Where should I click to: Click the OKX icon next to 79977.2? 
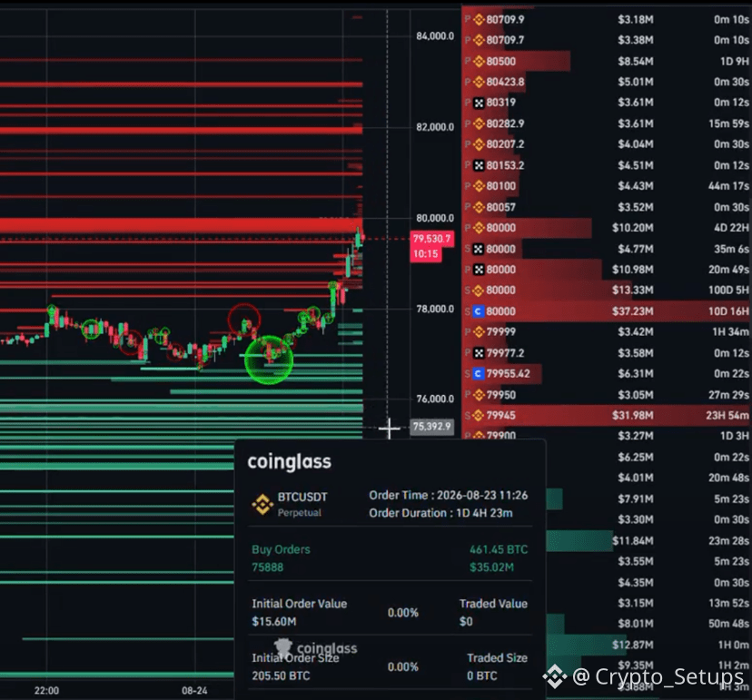[x=479, y=353]
